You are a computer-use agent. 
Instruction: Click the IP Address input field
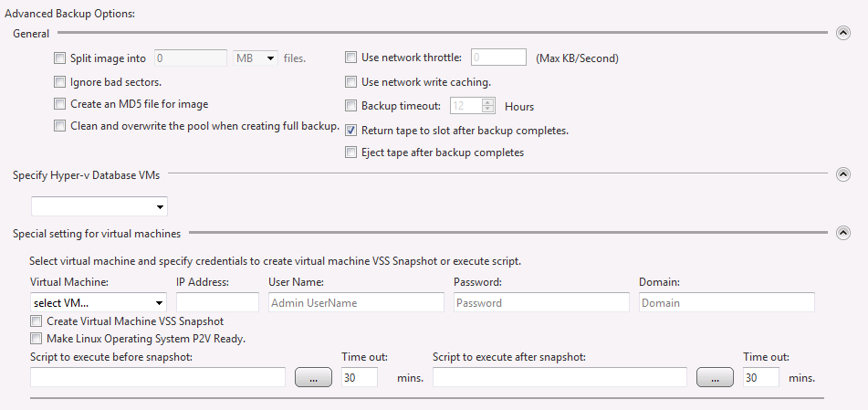coord(217,302)
